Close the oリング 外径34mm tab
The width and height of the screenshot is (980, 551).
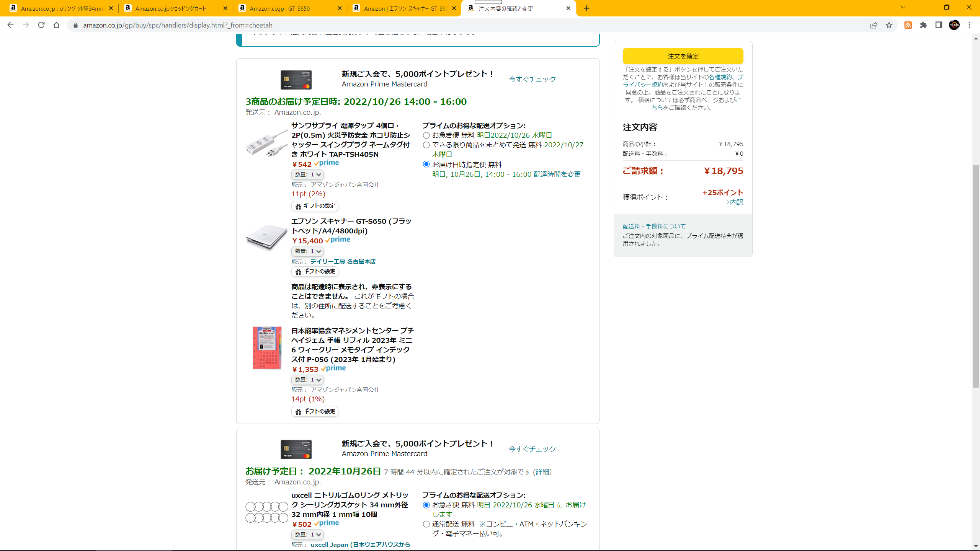[x=111, y=8]
